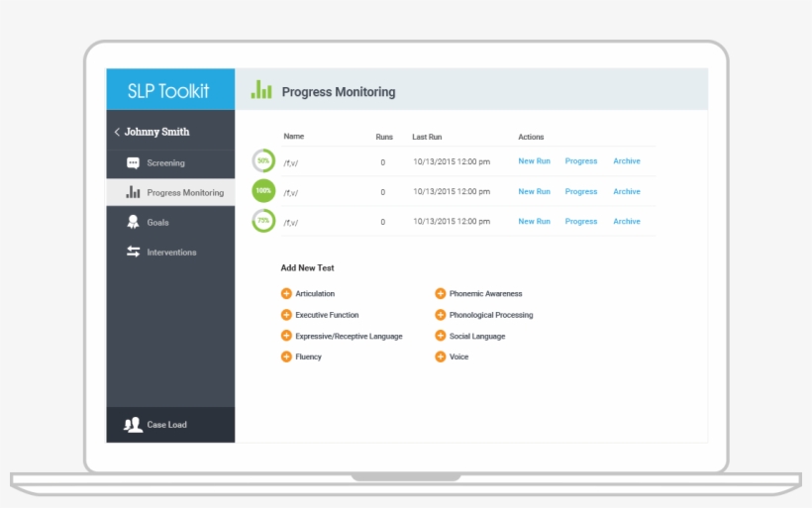Click the /f,v/ name in the 100% row
Image resolution: width=812 pixels, height=508 pixels.
(290, 193)
